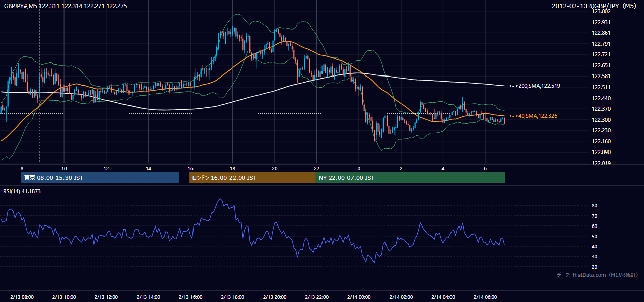Click the 2/14 04:00 date label
Image resolution: width=644 pixels, height=302 pixels.
[443, 297]
